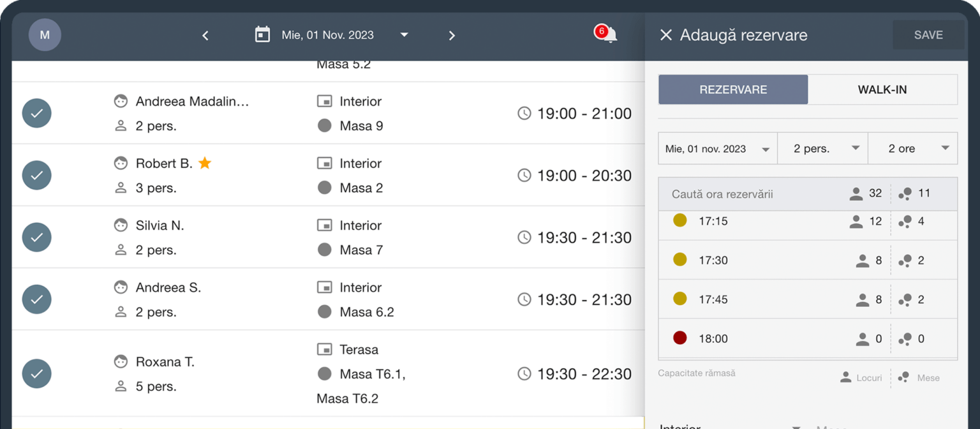Toggle the checkmark for Silvia N. reservation

(37, 237)
